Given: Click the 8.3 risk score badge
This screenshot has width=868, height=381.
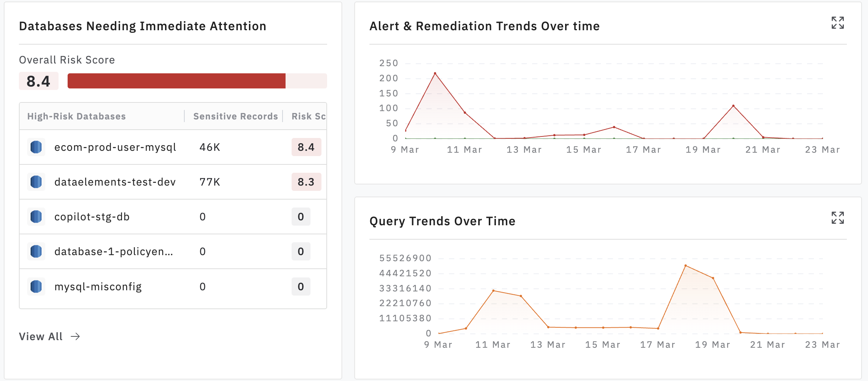Looking at the screenshot, I should coord(306,182).
